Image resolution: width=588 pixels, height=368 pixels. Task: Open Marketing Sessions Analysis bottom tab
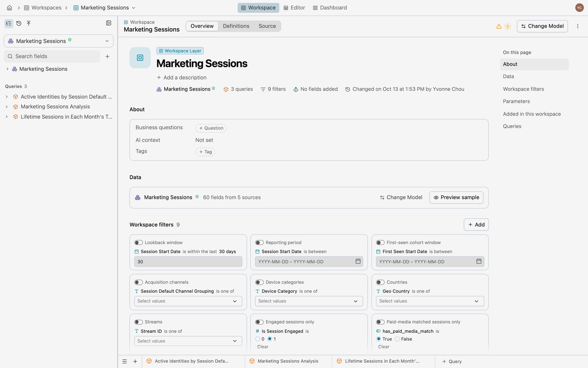click(x=288, y=361)
